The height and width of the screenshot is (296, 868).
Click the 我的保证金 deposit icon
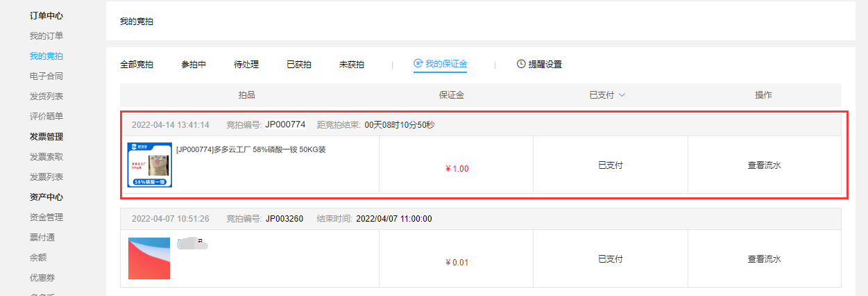[418, 64]
